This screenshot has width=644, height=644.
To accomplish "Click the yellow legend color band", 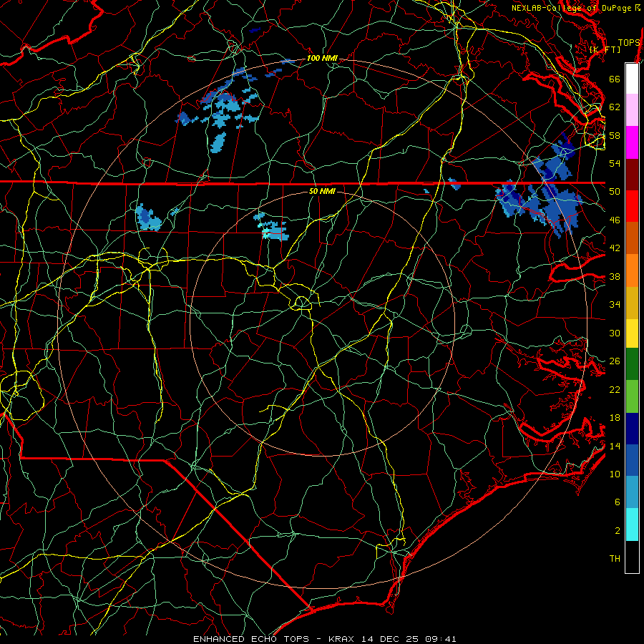I will tap(632, 333).
